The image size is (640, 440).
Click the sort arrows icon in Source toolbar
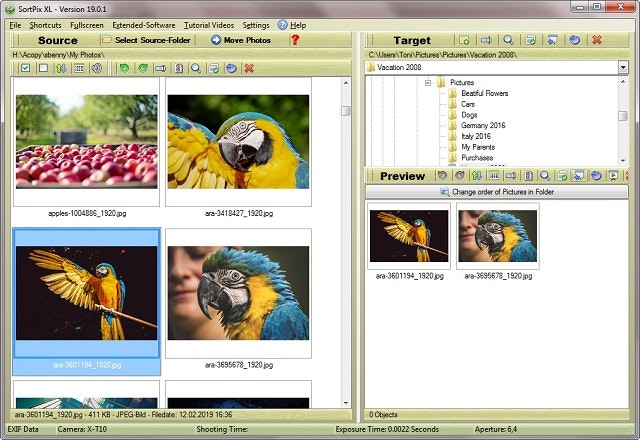61,68
